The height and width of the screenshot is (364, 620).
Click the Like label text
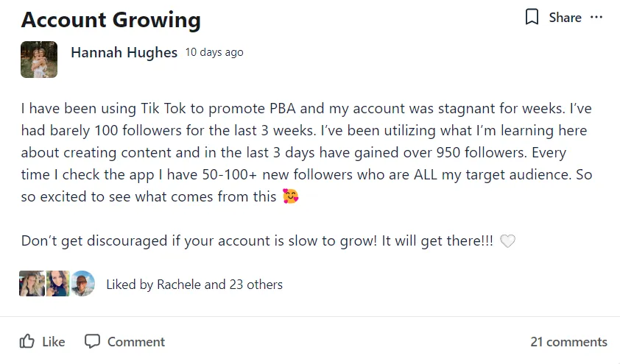(x=53, y=341)
